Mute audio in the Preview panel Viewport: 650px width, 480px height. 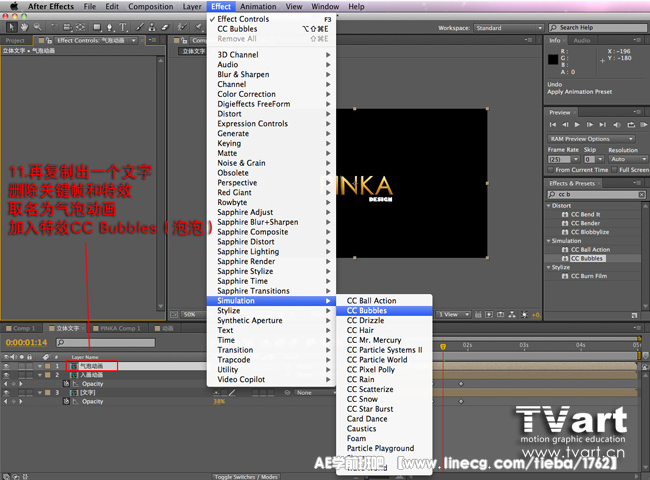coord(617,124)
